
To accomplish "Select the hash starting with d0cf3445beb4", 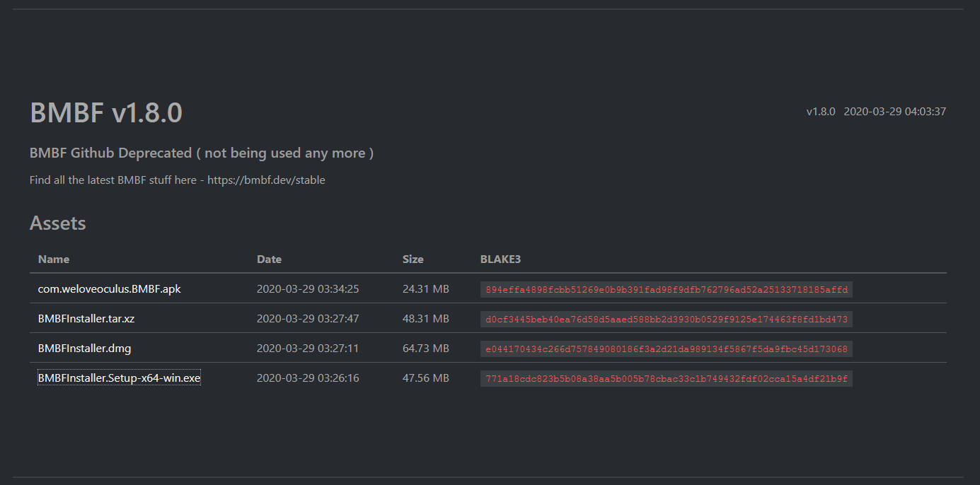I will pos(667,319).
